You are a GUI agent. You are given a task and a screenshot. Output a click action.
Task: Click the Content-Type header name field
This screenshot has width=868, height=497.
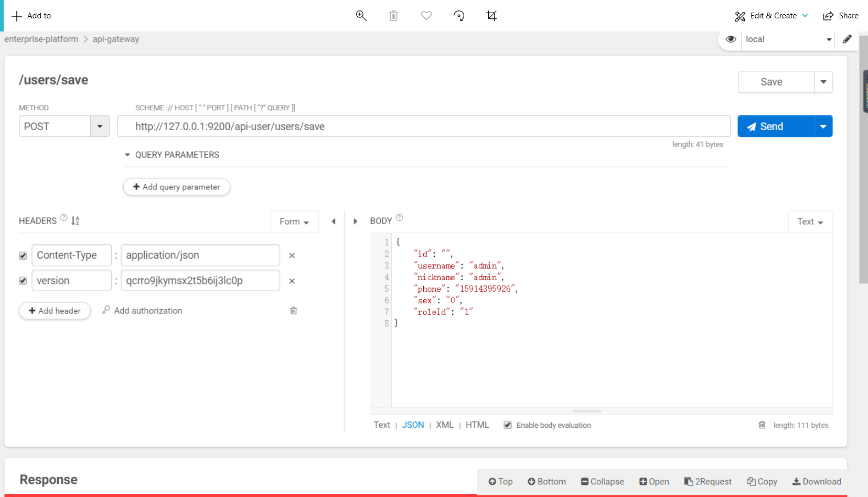[x=71, y=255]
